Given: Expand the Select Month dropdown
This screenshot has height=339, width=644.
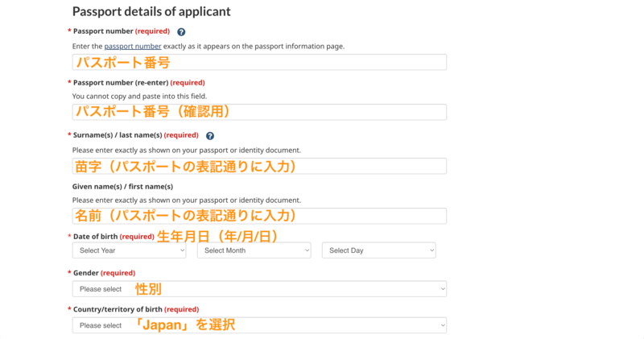Looking at the screenshot, I should [254, 250].
